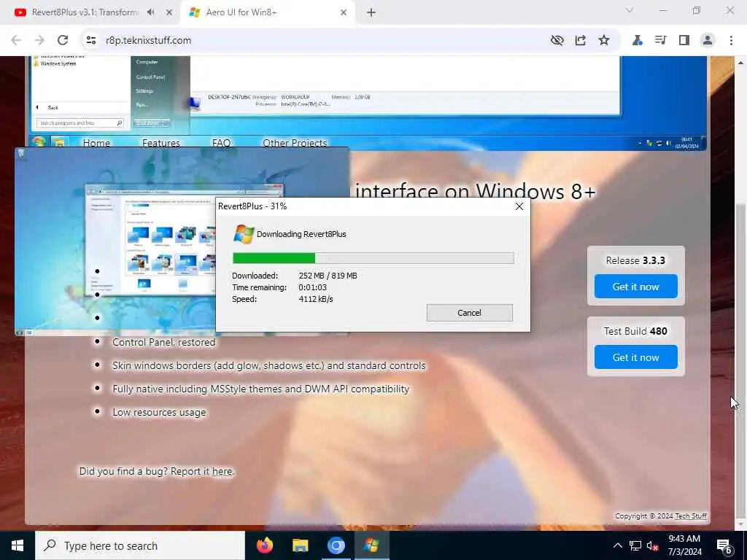Viewport: 747px width, 560px height.
Task: Open the Home page menu item
Action: coord(96,143)
